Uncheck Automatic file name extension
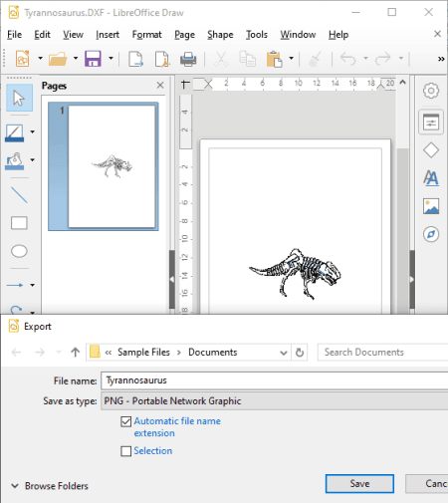 point(125,422)
